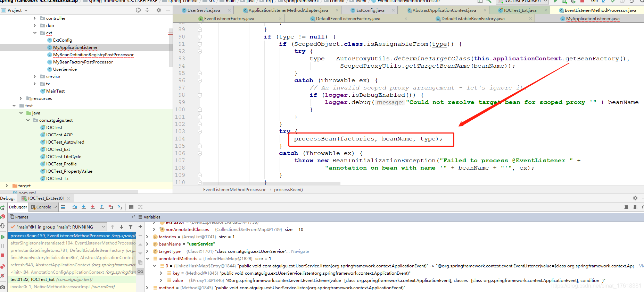Expand the method variable node
This screenshot has width=644, height=292.
coord(148,287)
